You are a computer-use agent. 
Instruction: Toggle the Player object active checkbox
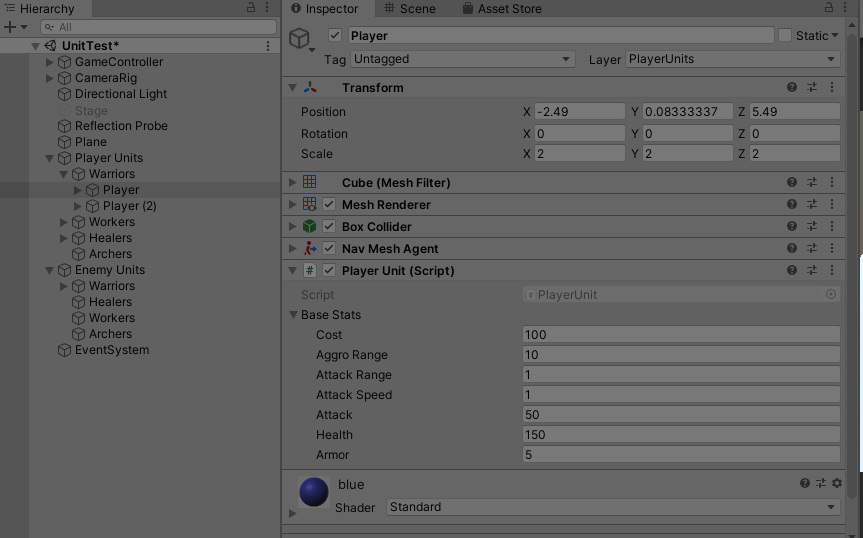click(335, 36)
